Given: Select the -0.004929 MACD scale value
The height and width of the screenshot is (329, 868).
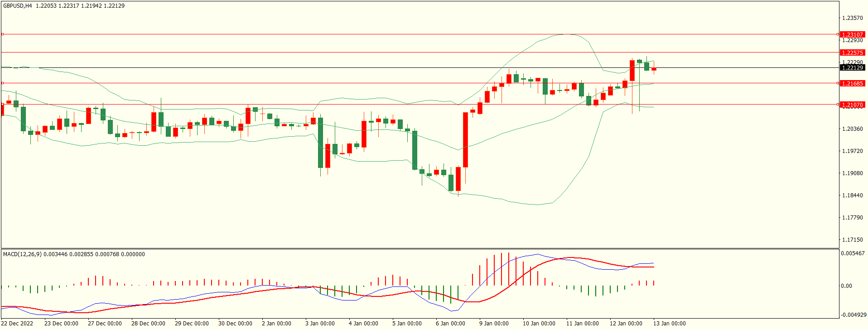Looking at the screenshot, I should coord(853,315).
